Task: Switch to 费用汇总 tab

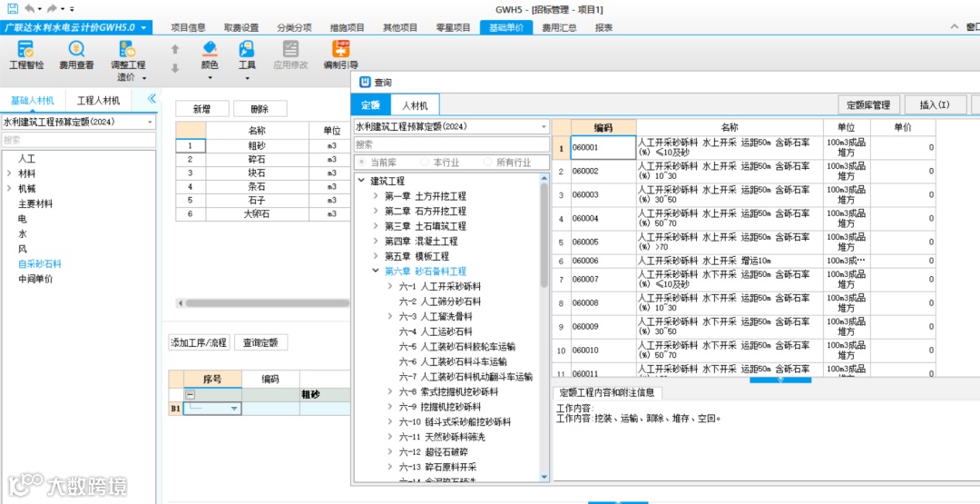Action: pyautogui.click(x=559, y=27)
